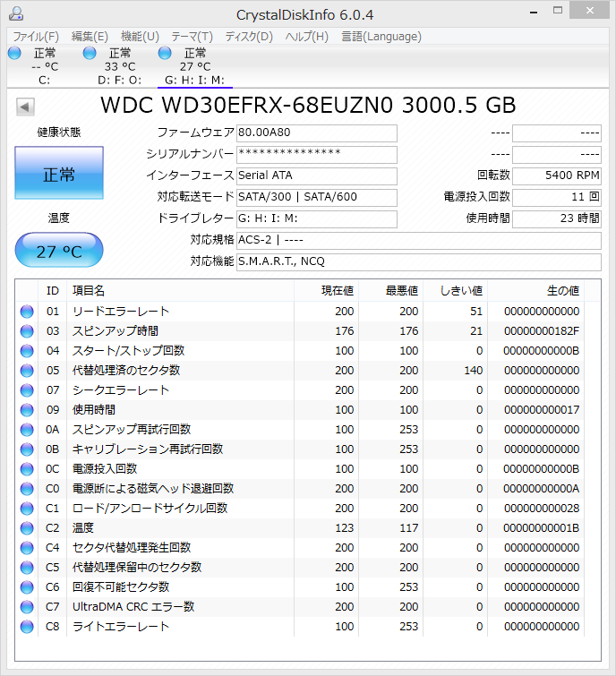Click status icon for C6 回復不可能セクタ数
This screenshot has height=676, width=616.
point(27,587)
